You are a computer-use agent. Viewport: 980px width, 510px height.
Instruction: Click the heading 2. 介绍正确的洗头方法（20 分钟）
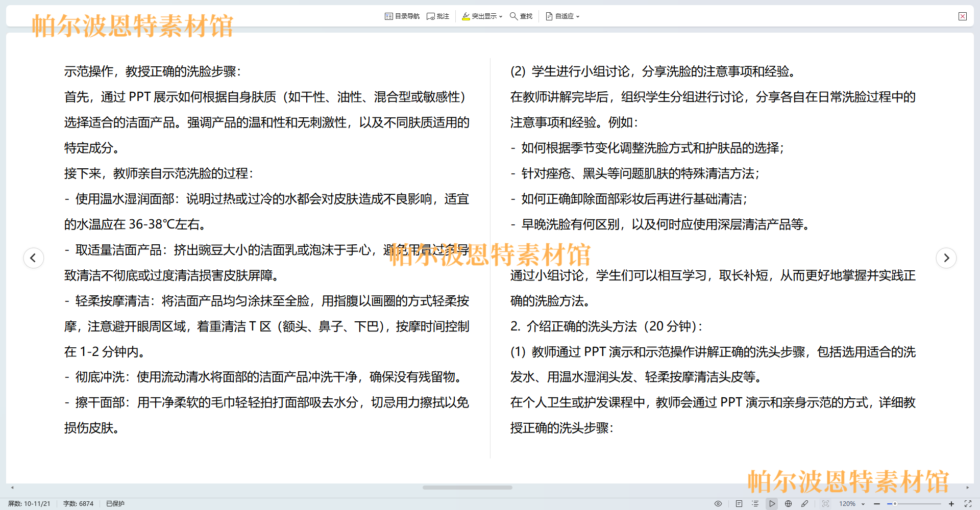click(x=607, y=326)
